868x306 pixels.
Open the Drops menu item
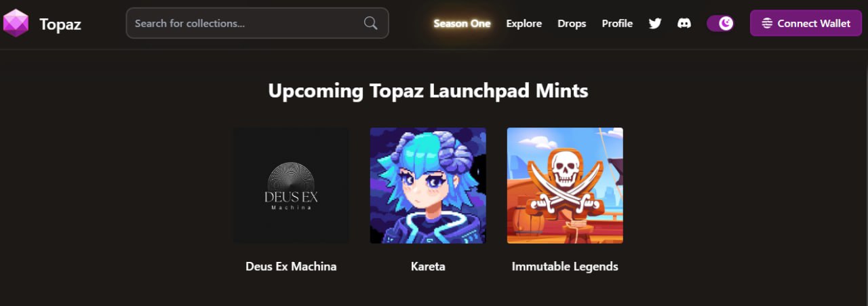572,23
